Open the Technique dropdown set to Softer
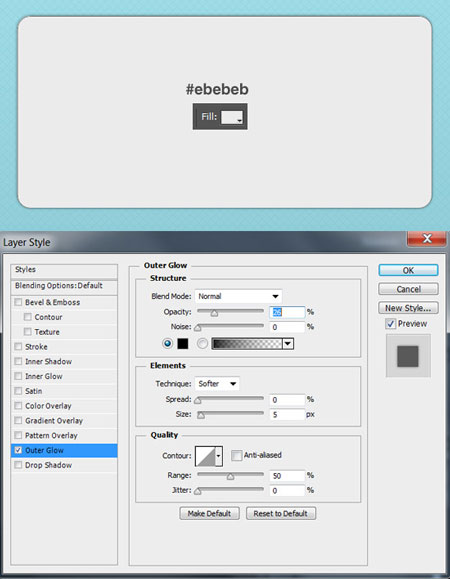The width and height of the screenshot is (450, 579). tap(217, 384)
